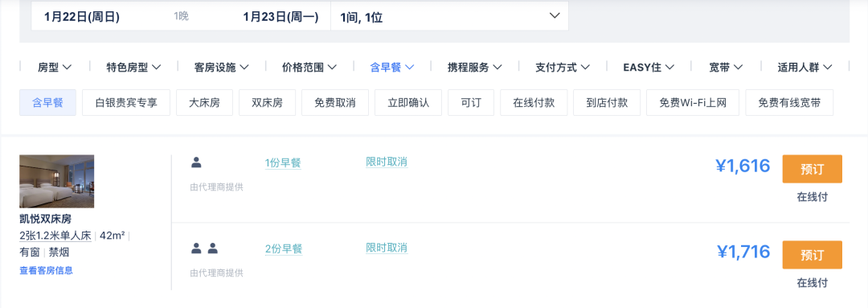Click the ¥1,616 price

coord(743,166)
